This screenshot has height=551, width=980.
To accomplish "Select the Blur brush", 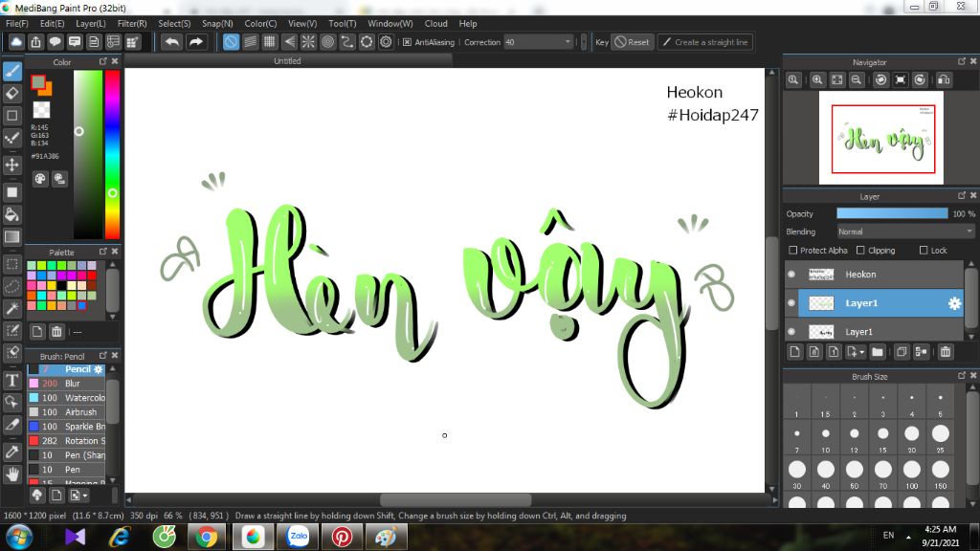I will pos(66,384).
